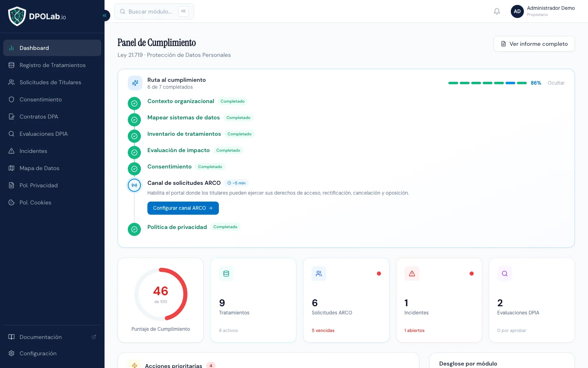Click the Pol. Cookies cookie icon
Viewport: 588px width, 368px height.
(x=11, y=202)
